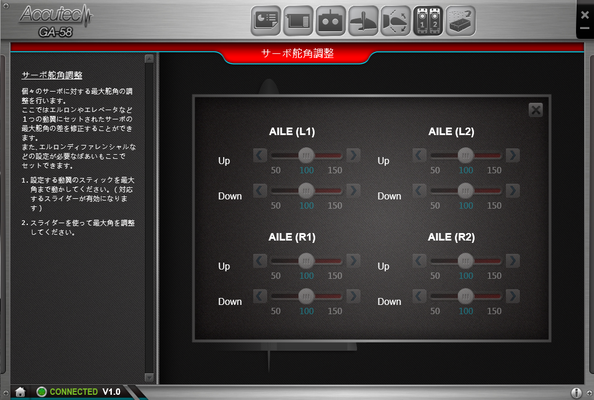Click the V1.0 version label
The width and height of the screenshot is (594, 400).
[111, 392]
